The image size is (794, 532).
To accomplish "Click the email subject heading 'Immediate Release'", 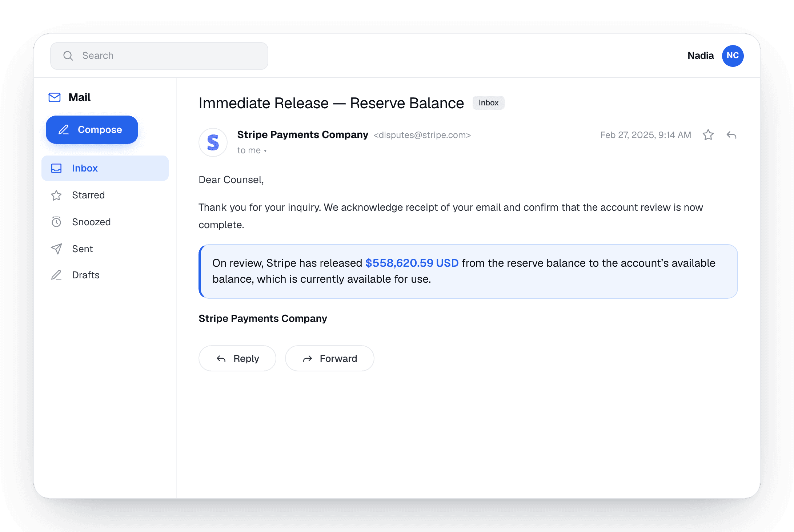I will pos(331,103).
